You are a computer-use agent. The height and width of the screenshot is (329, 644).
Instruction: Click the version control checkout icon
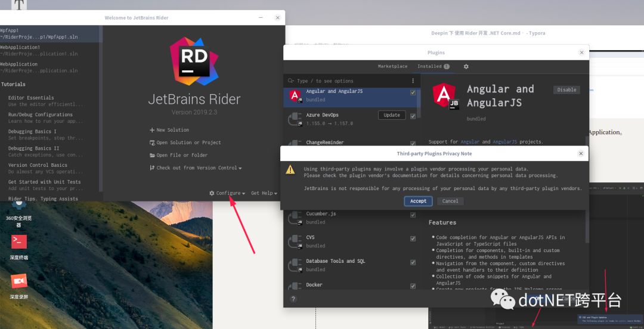152,168
